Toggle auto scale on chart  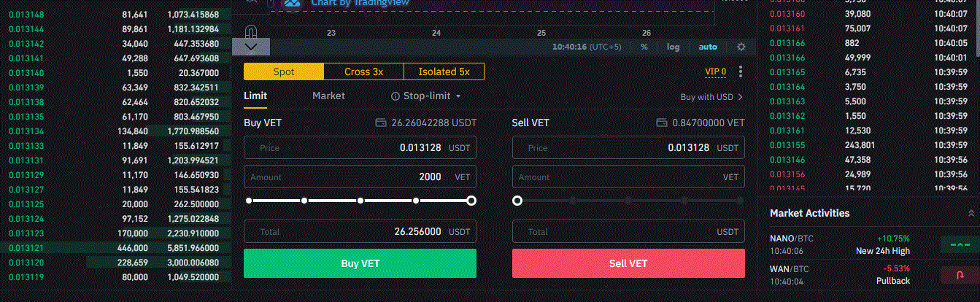[x=708, y=47]
